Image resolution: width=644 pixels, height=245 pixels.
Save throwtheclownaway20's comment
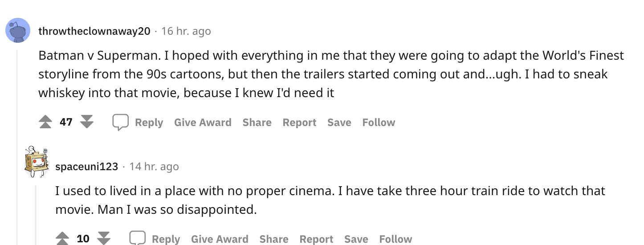[339, 122]
